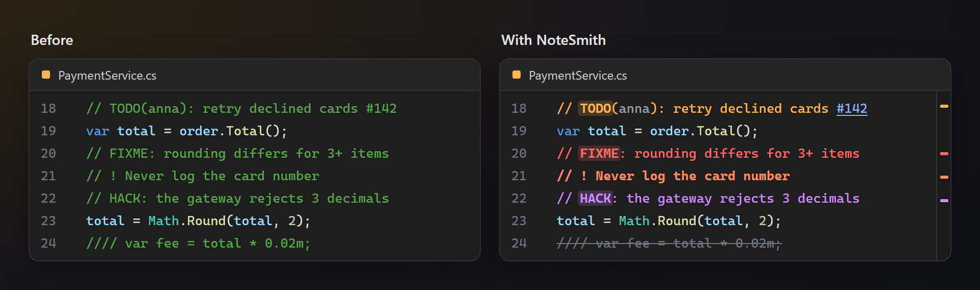Image resolution: width=980 pixels, height=290 pixels.
Task: Click line number 24 in Before panel
Action: click(x=48, y=244)
